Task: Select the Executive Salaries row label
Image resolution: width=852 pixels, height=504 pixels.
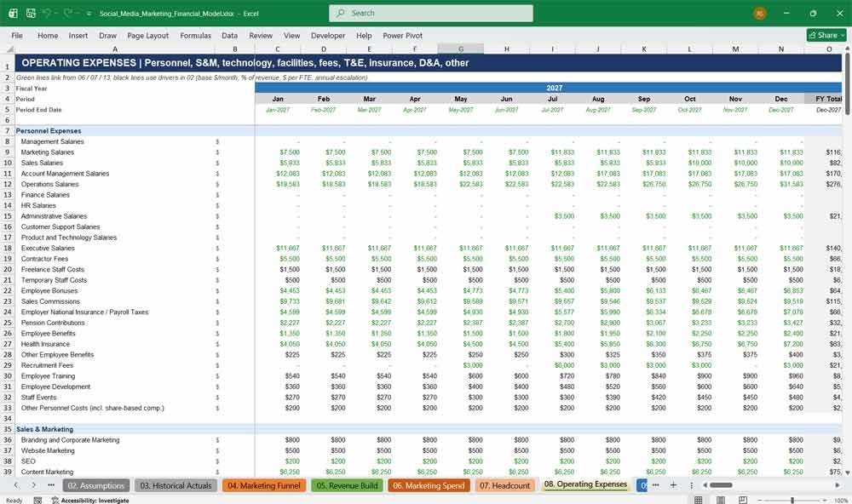Action: click(48, 249)
